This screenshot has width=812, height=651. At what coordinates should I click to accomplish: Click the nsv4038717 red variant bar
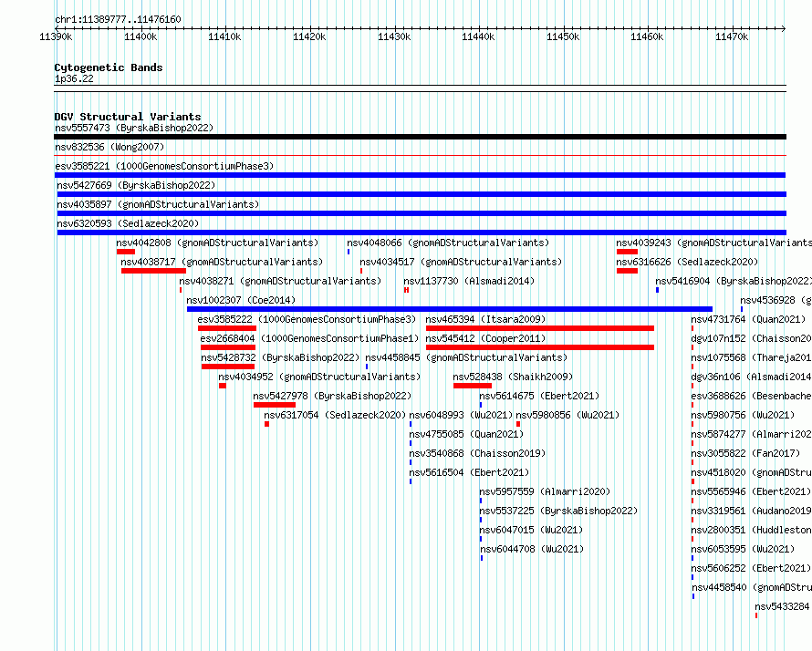[x=153, y=271]
